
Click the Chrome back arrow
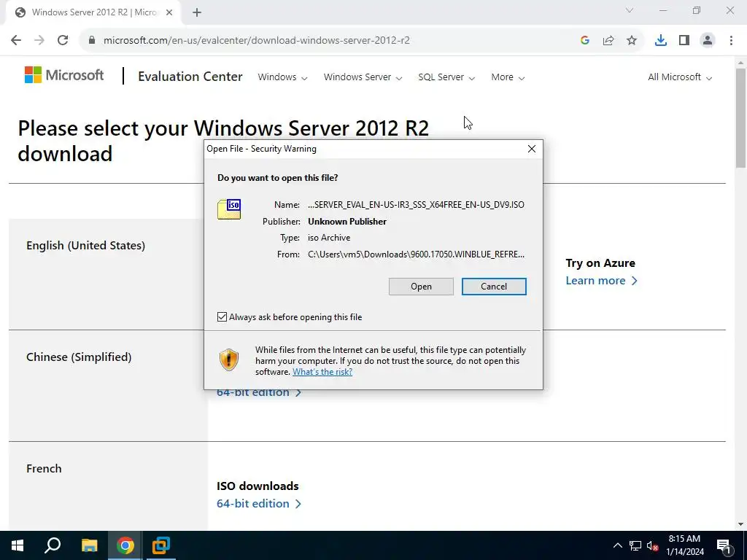[x=16, y=40]
